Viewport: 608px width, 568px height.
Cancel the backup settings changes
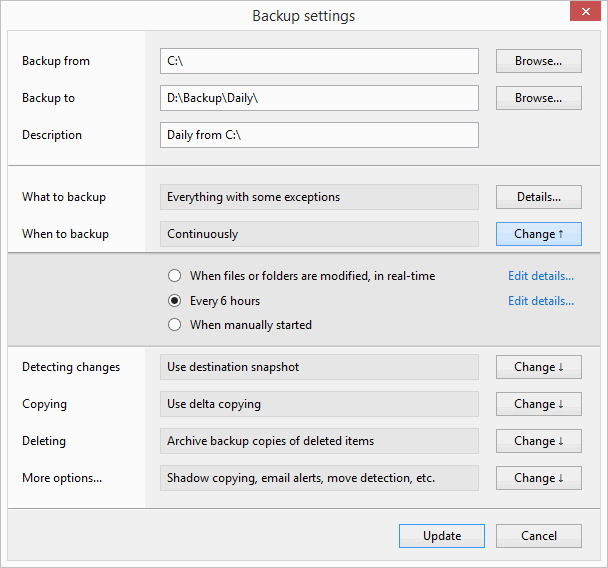pos(539,536)
